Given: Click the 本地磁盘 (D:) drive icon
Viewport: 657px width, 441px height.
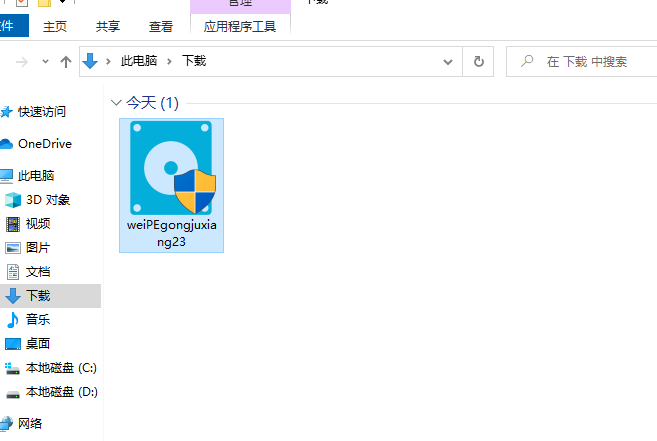Looking at the screenshot, I should click(13, 394).
